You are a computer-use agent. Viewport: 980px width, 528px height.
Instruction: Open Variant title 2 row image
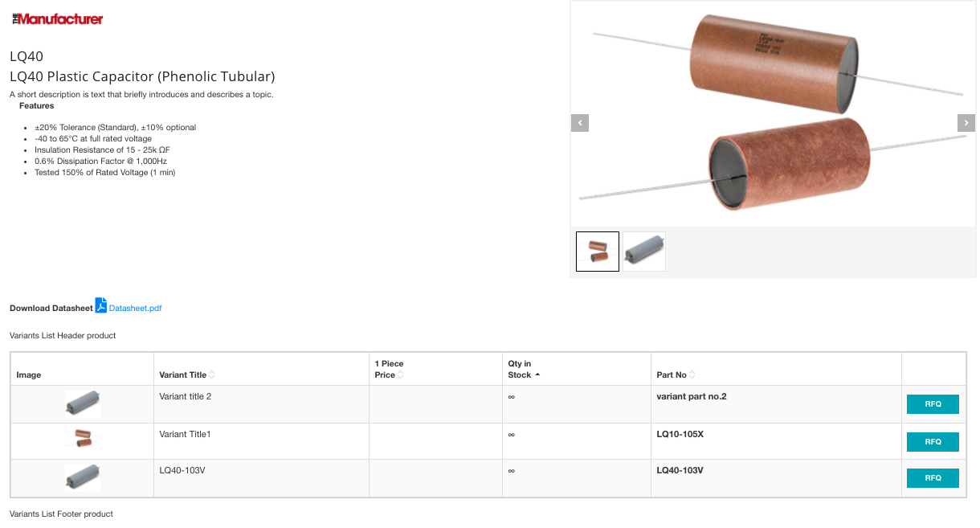[84, 403]
